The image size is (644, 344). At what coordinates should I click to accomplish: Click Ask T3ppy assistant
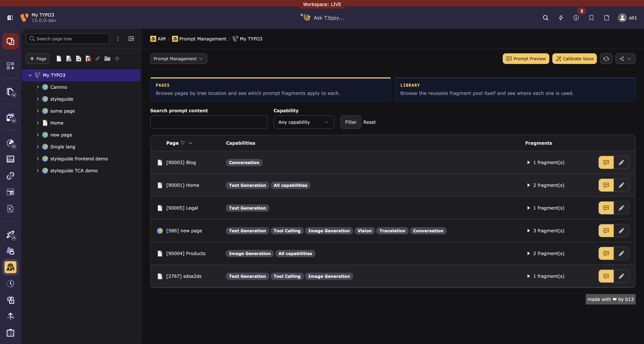pos(322,18)
